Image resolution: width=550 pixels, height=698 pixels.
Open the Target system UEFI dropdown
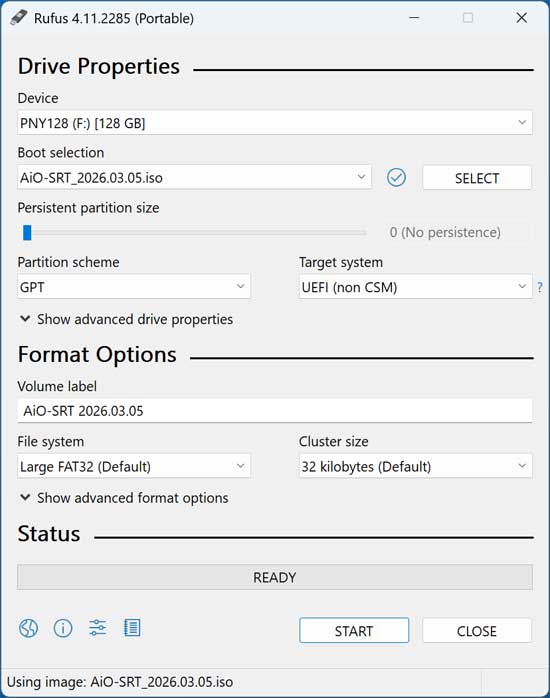[416, 287]
